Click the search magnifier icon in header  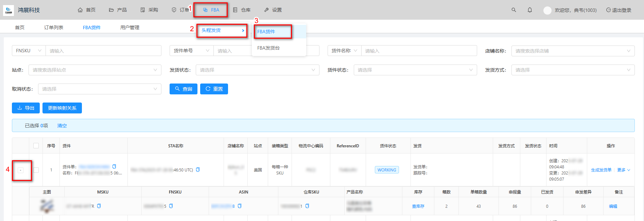(x=514, y=10)
